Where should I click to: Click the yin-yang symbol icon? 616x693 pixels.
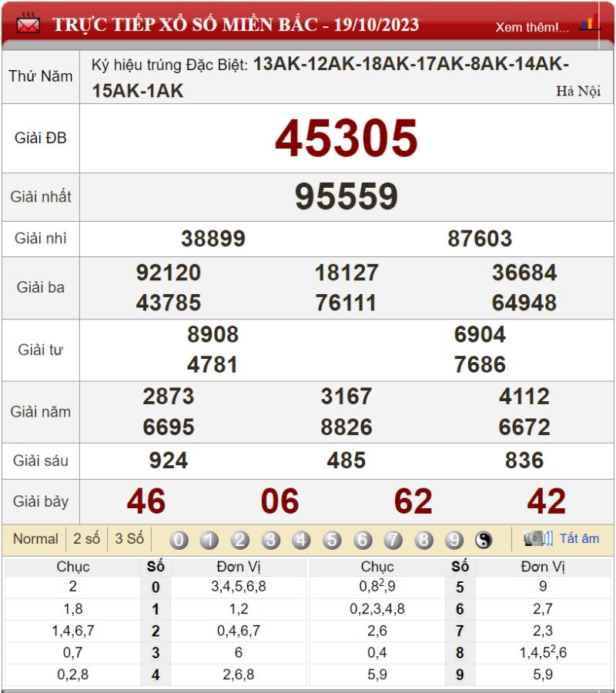click(x=484, y=540)
